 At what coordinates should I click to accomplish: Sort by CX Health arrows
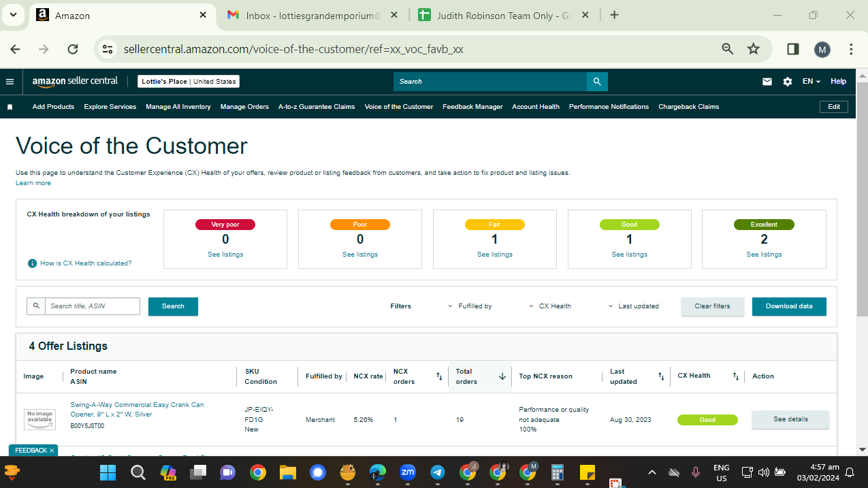[x=736, y=376]
